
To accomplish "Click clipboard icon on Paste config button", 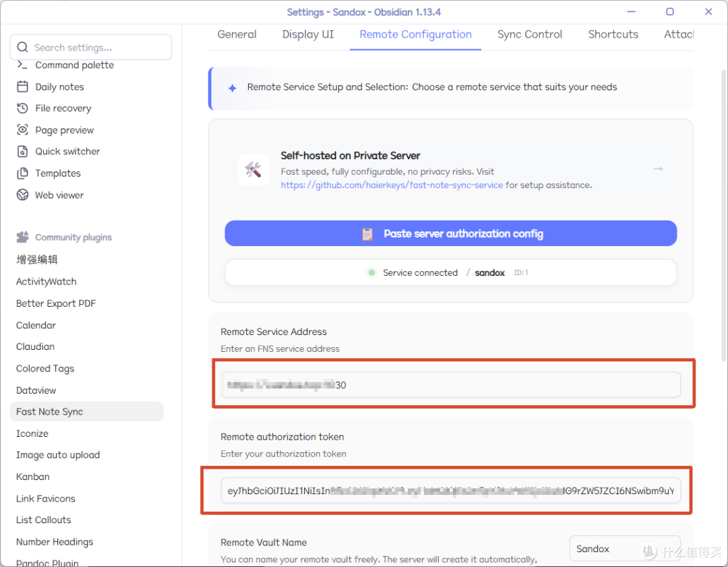I will tap(367, 234).
